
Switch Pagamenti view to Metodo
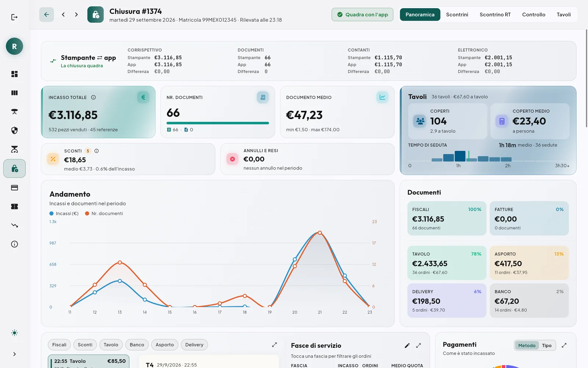pos(527,346)
